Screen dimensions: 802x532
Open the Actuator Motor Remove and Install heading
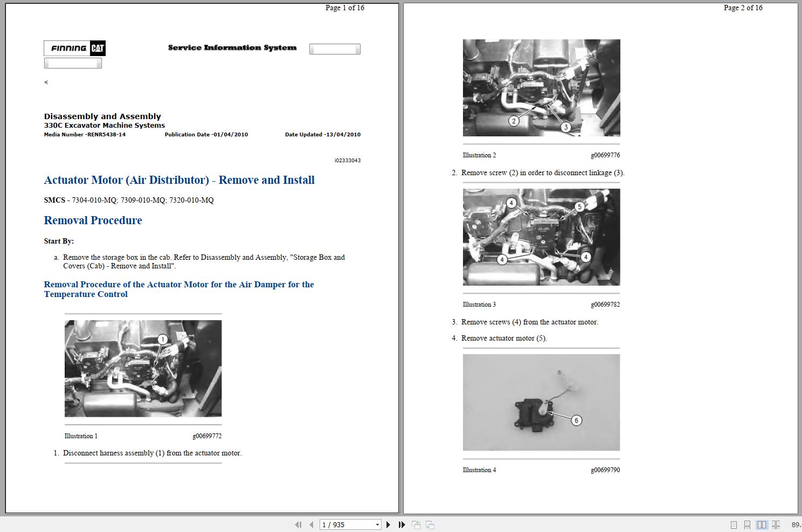pos(179,179)
